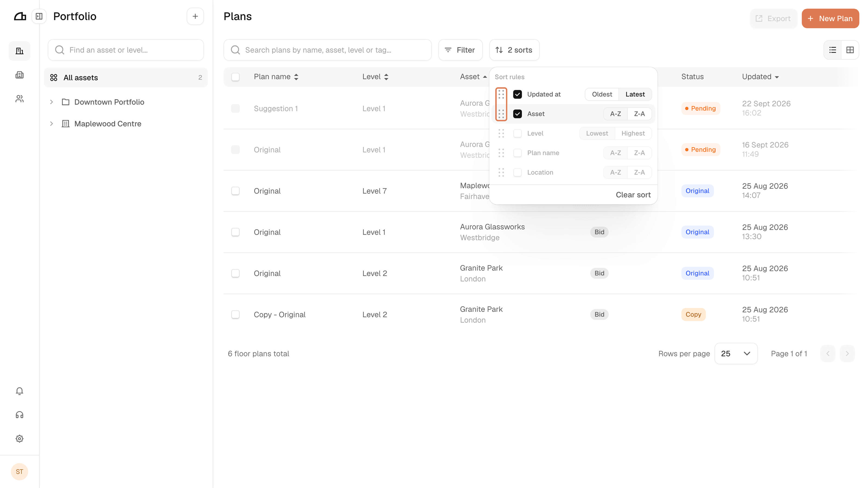
Task: Open the buildings icon in left rail
Action: [x=20, y=51]
